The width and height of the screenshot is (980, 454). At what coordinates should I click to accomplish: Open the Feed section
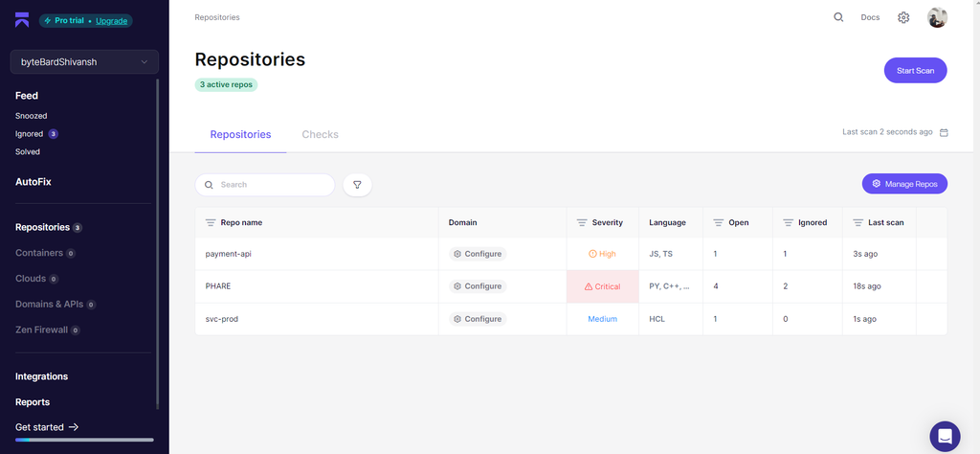tap(27, 96)
